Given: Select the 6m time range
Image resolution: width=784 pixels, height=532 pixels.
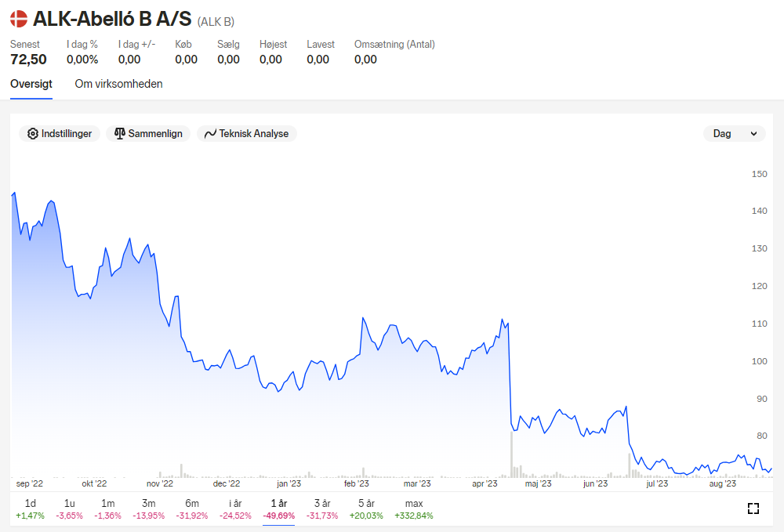Looking at the screenshot, I should 192,509.
